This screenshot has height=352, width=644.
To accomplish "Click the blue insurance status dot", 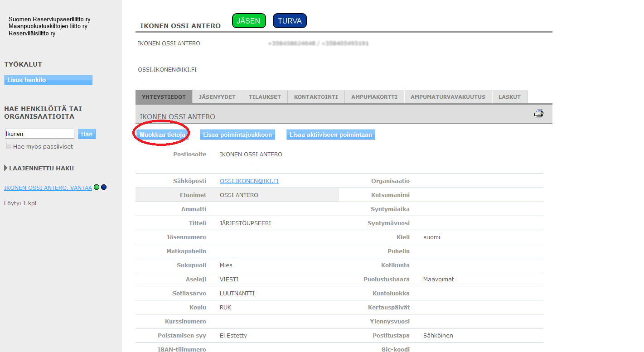I will (x=104, y=187).
